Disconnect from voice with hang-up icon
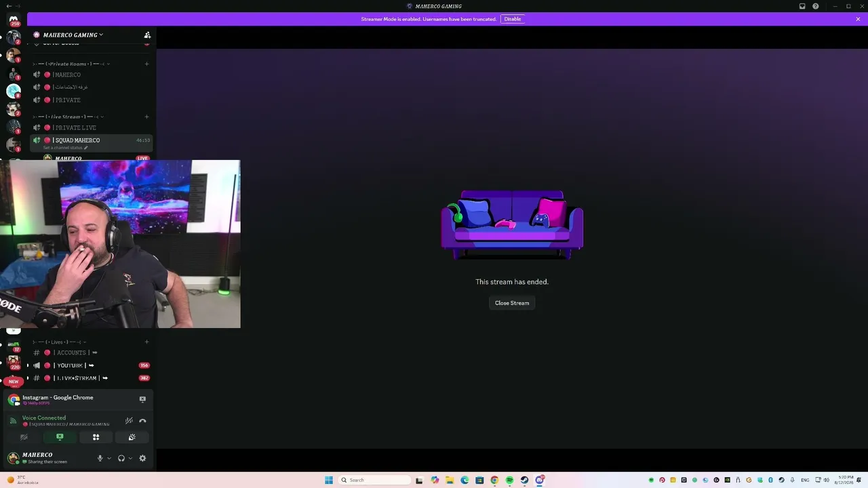 [x=142, y=421]
